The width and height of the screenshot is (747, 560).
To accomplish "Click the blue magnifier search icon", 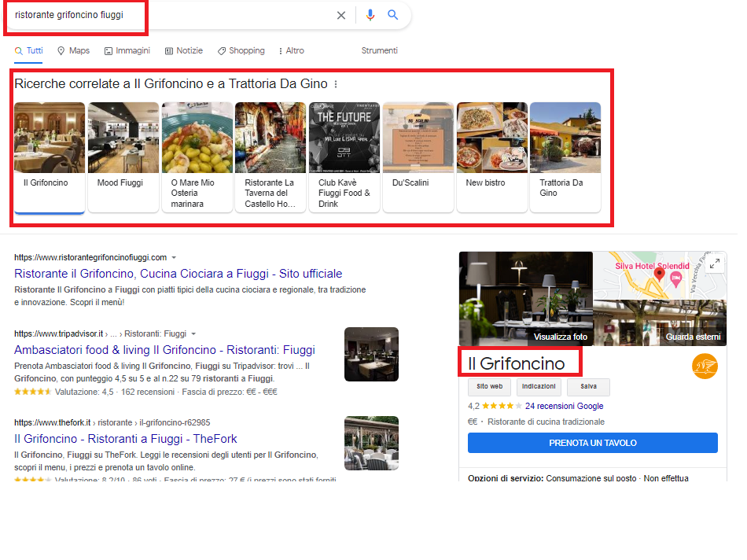I will click(x=392, y=15).
